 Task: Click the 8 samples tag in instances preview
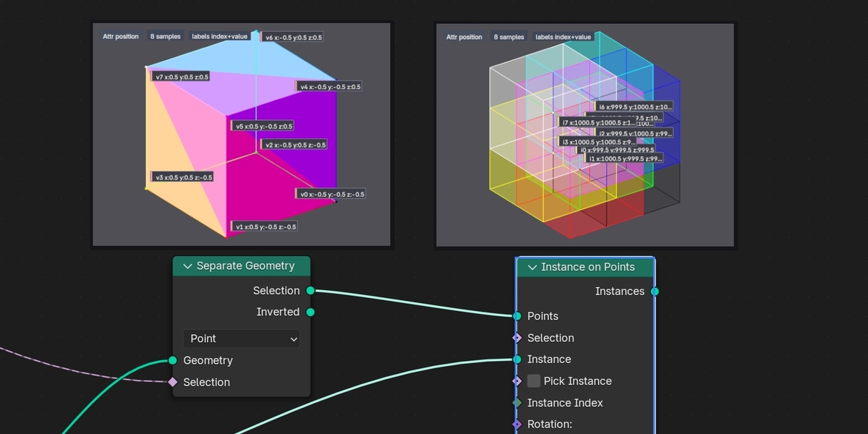point(509,37)
